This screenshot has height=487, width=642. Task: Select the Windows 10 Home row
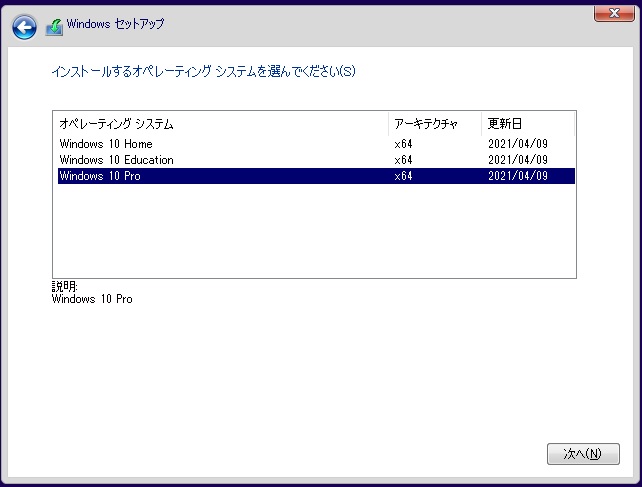pos(316,144)
